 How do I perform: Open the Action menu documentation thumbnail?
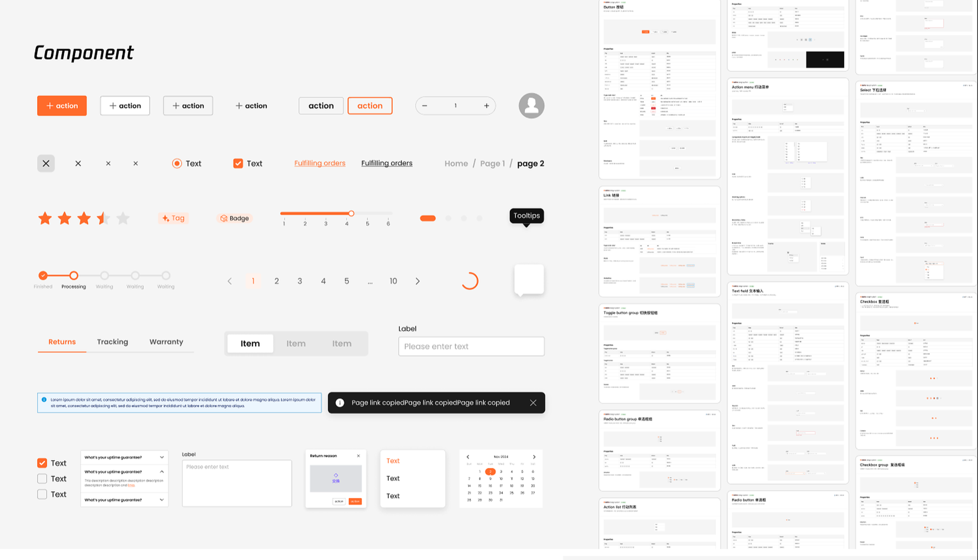(788, 176)
